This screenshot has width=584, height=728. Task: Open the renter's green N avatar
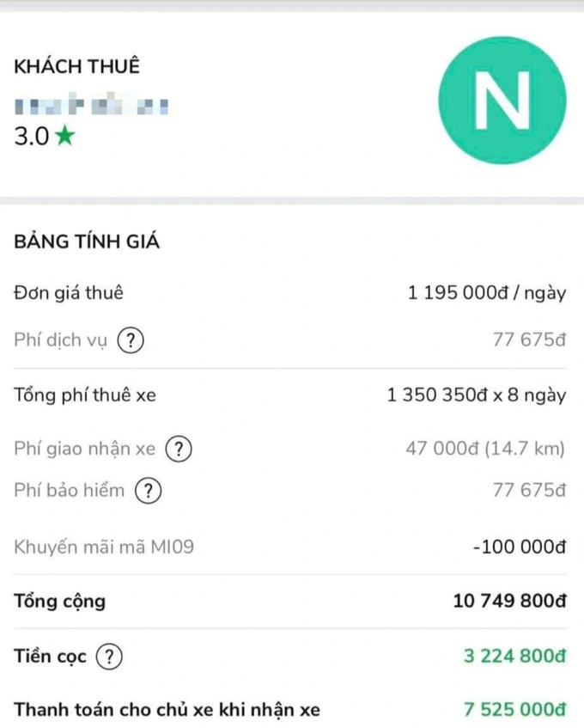pyautogui.click(x=501, y=100)
